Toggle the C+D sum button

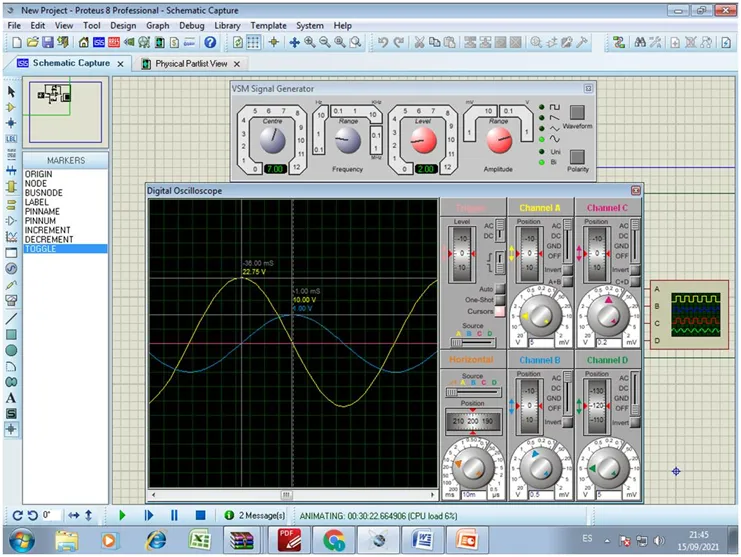point(635,282)
